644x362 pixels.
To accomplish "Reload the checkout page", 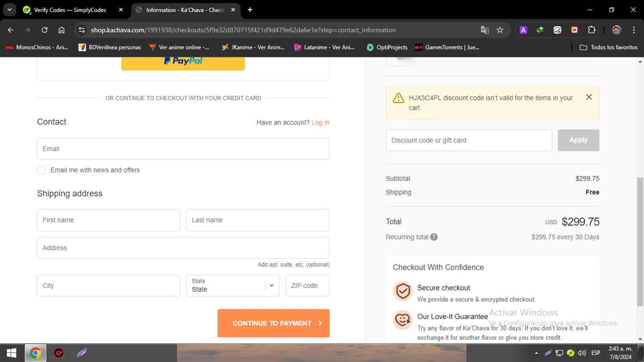I will pos(44,30).
